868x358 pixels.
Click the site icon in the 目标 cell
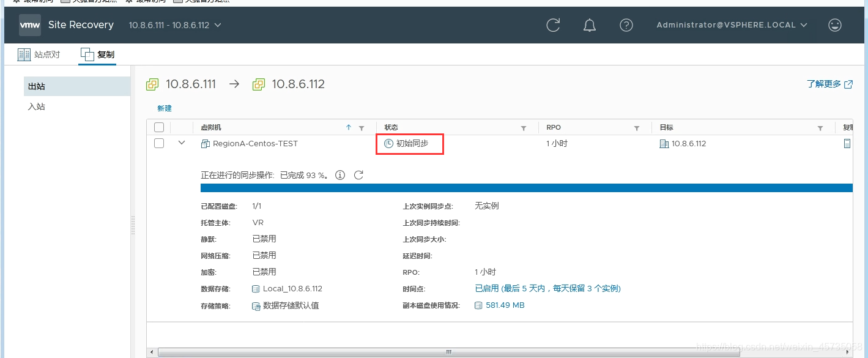[x=664, y=144]
